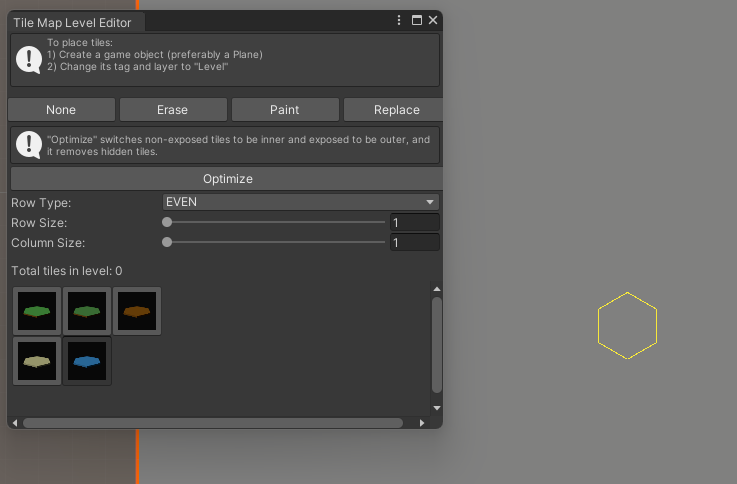This screenshot has height=484, width=737.
Task: Focus the Row Size value field
Action: 415,222
